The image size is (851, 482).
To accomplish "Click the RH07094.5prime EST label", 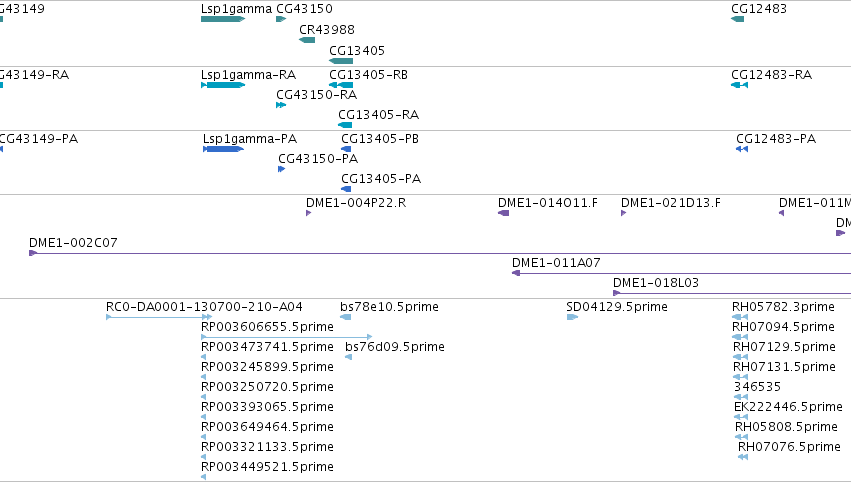I will [783, 327].
